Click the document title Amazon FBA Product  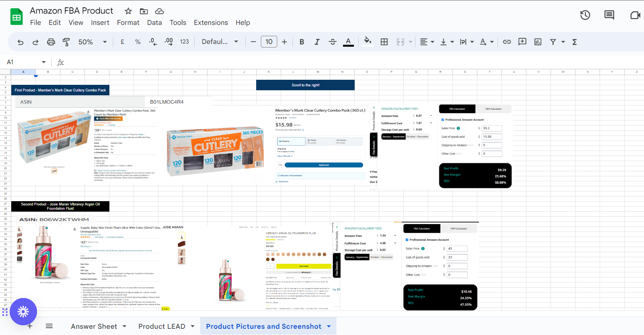pyautogui.click(x=72, y=11)
